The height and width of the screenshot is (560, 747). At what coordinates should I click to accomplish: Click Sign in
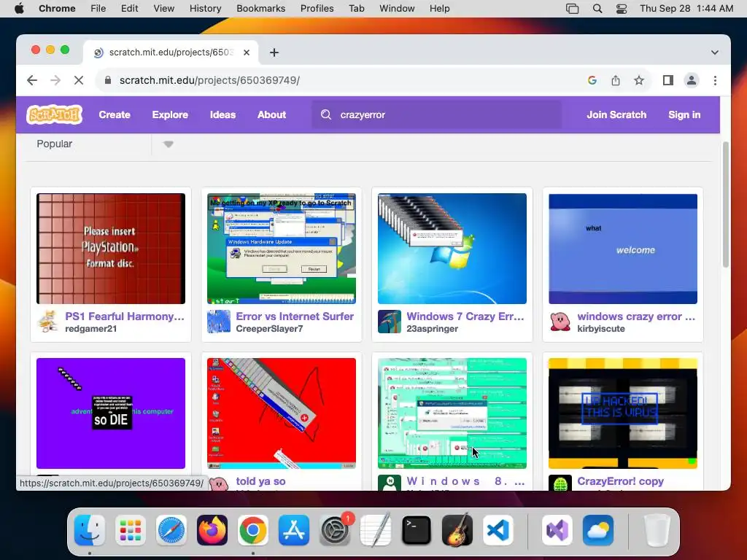click(x=684, y=114)
